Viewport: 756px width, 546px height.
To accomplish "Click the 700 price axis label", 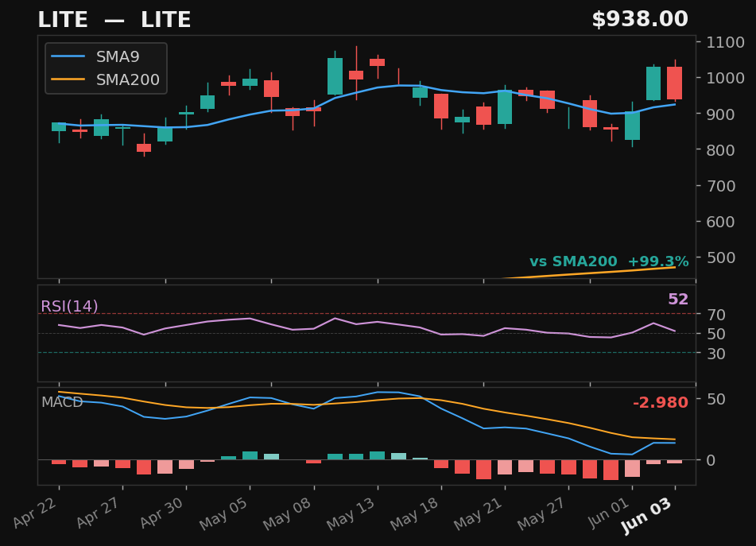I will click(720, 186).
